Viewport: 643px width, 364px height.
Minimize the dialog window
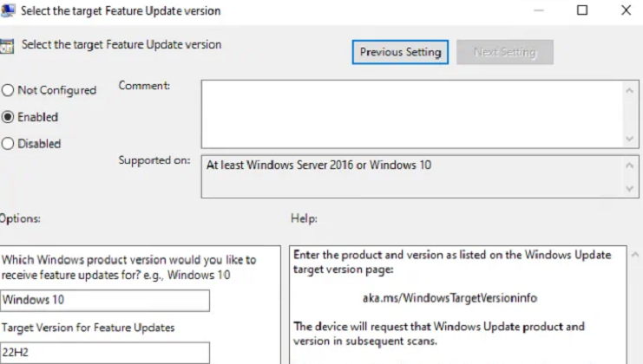539,10
